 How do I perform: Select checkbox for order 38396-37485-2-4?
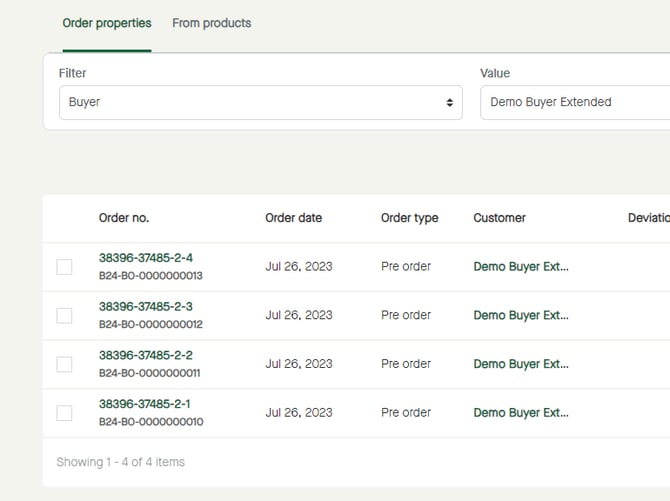click(64, 267)
